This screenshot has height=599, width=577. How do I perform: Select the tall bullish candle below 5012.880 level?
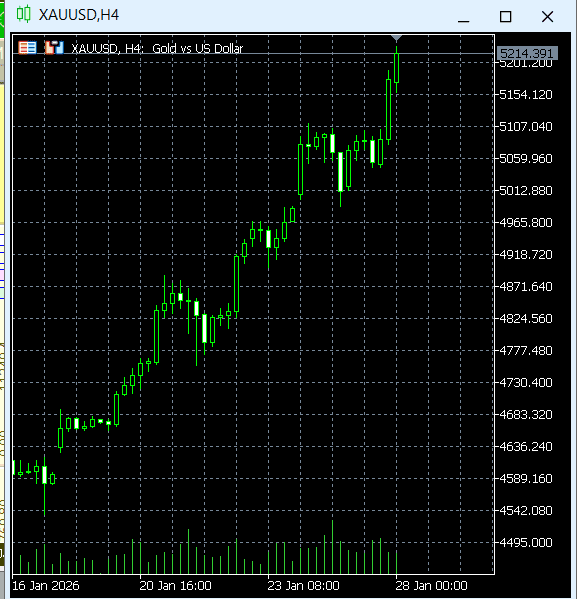pyautogui.click(x=237, y=284)
